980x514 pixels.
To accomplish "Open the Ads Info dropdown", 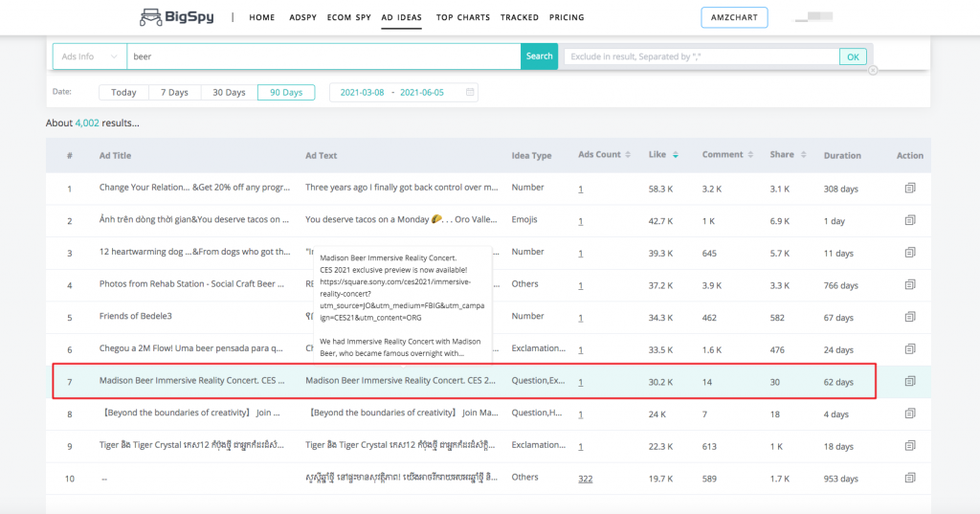I will click(89, 56).
